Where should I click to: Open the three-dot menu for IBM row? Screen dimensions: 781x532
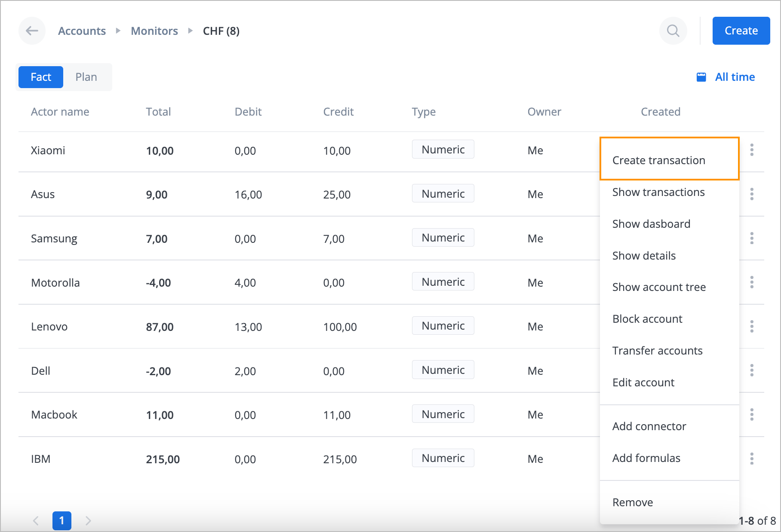point(752,459)
